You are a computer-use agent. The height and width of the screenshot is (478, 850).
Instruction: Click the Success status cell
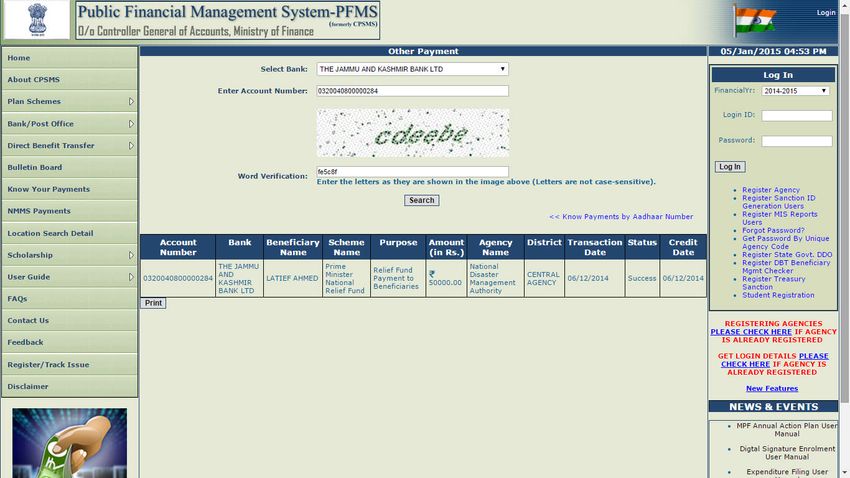click(x=642, y=278)
